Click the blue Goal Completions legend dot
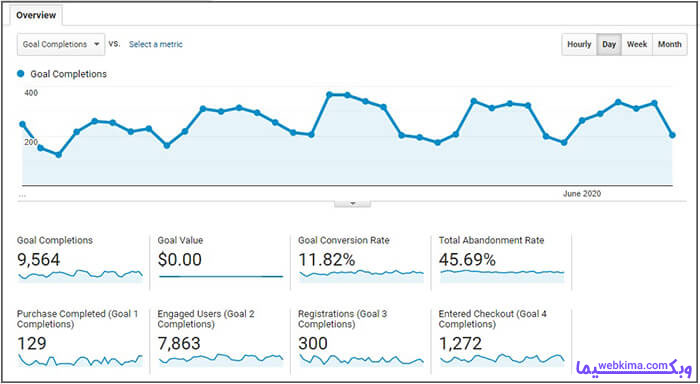Viewport: 700px width, 384px height. pos(21,74)
